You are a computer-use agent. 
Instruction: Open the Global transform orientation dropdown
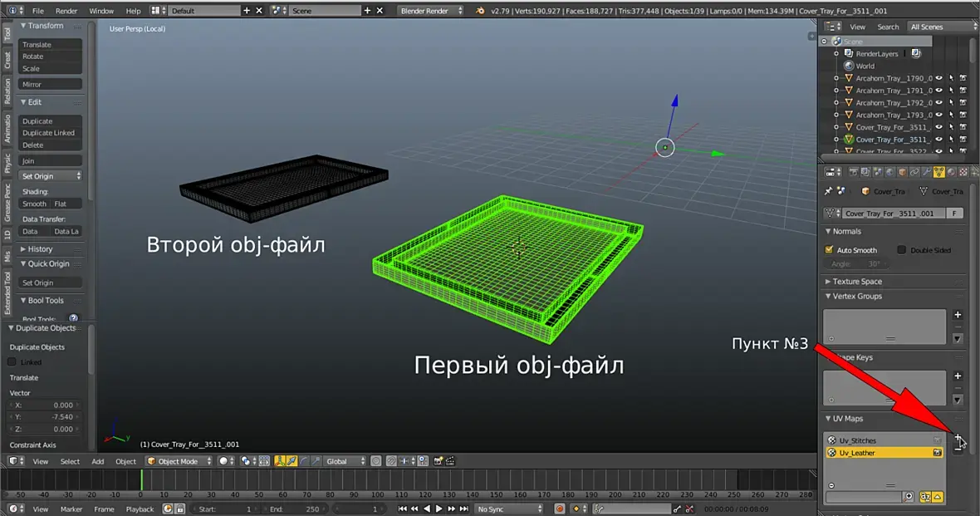click(344, 461)
